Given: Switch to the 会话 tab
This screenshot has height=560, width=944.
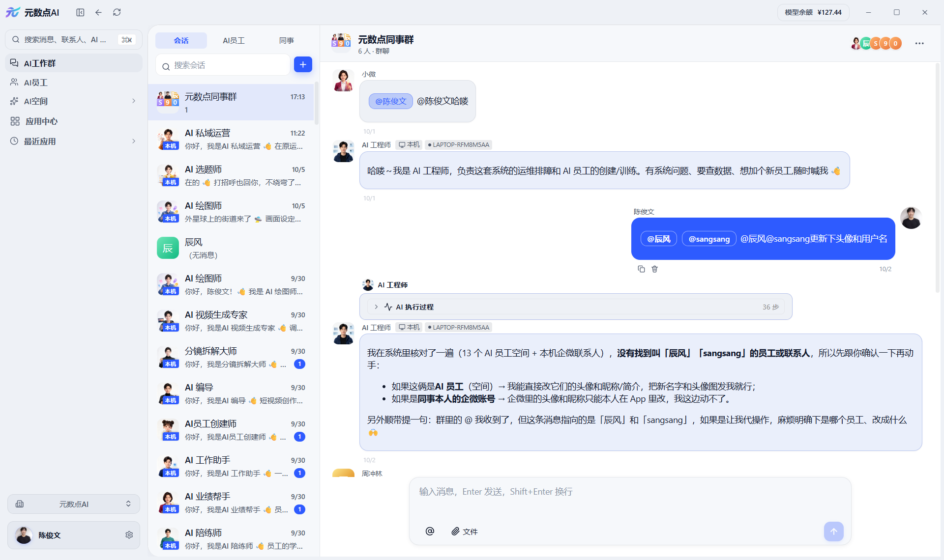Looking at the screenshot, I should 181,40.
